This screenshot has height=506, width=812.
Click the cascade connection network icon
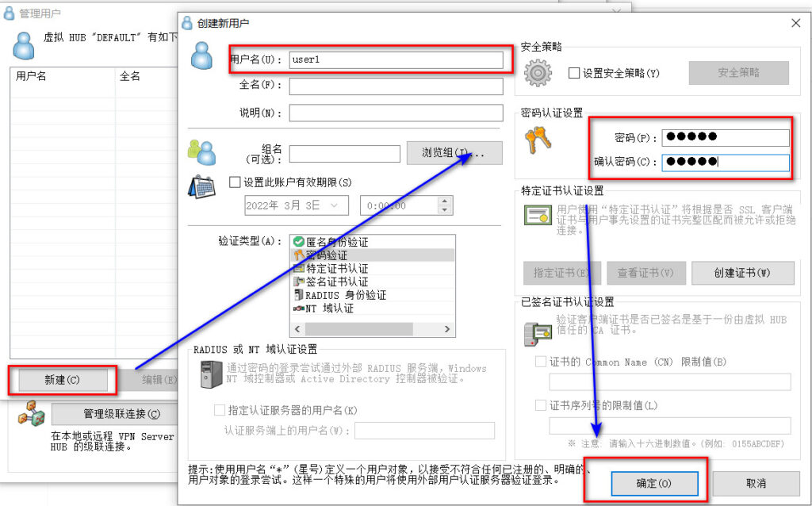[32, 413]
